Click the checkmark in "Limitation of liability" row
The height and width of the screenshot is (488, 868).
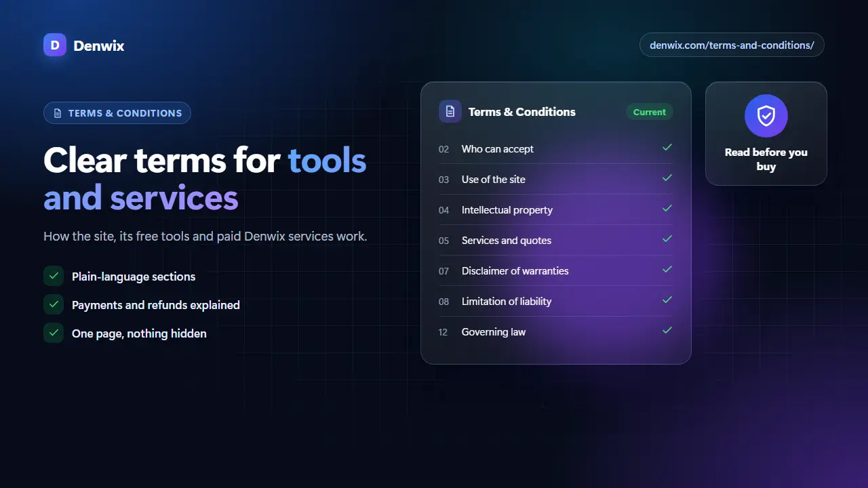click(667, 300)
